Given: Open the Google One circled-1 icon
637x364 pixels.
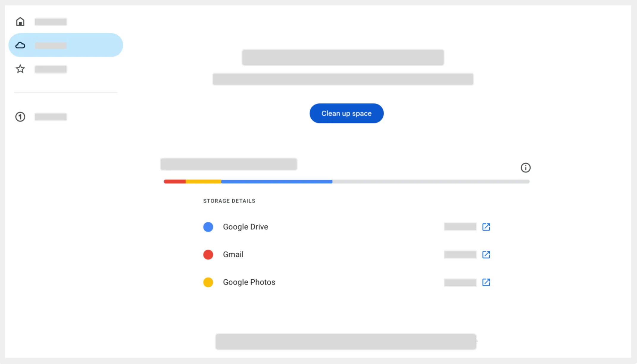Looking at the screenshot, I should tap(20, 117).
